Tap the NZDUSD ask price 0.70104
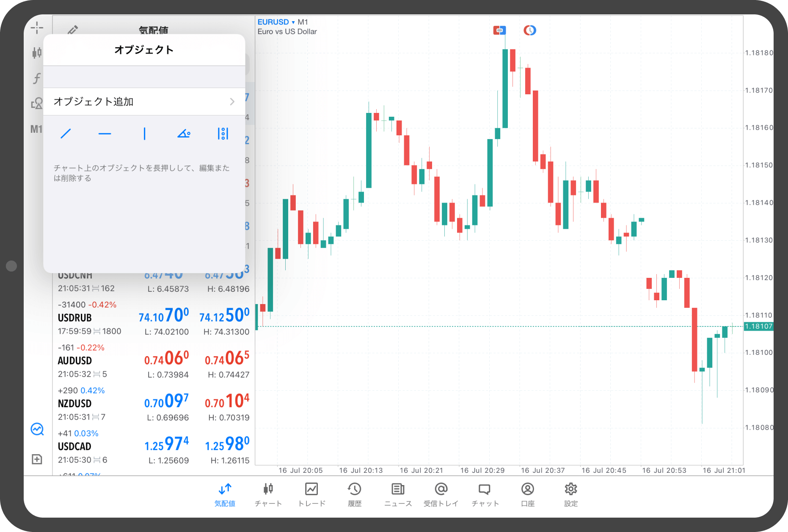Screen dimensions: 788x532 227,401
